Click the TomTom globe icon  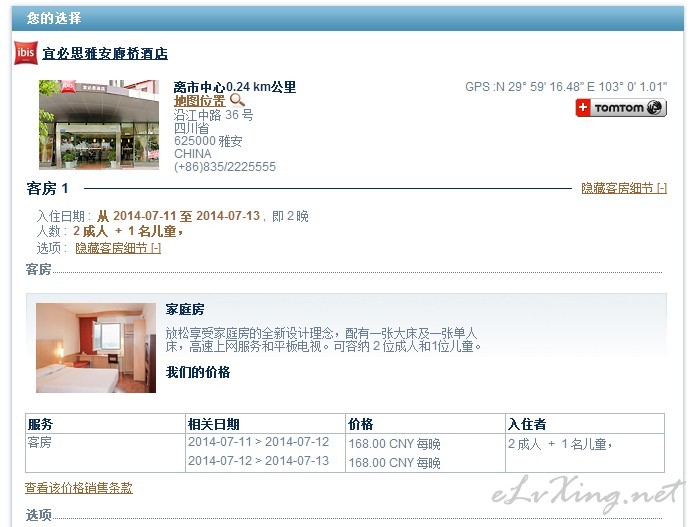pos(654,108)
